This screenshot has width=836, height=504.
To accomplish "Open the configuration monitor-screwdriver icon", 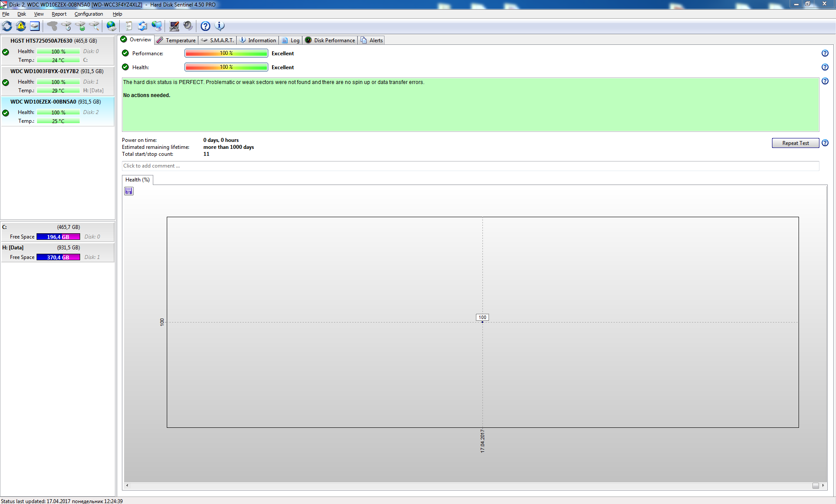I will [174, 26].
